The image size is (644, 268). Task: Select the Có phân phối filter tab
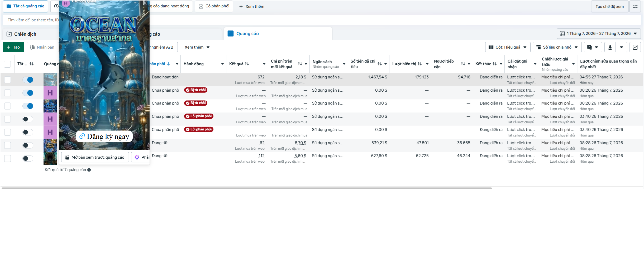coord(214,6)
